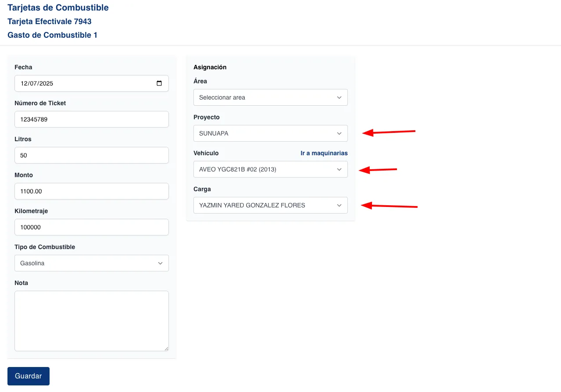Click the chevron on Gasolina select
The height and width of the screenshot is (392, 561).
(x=160, y=263)
